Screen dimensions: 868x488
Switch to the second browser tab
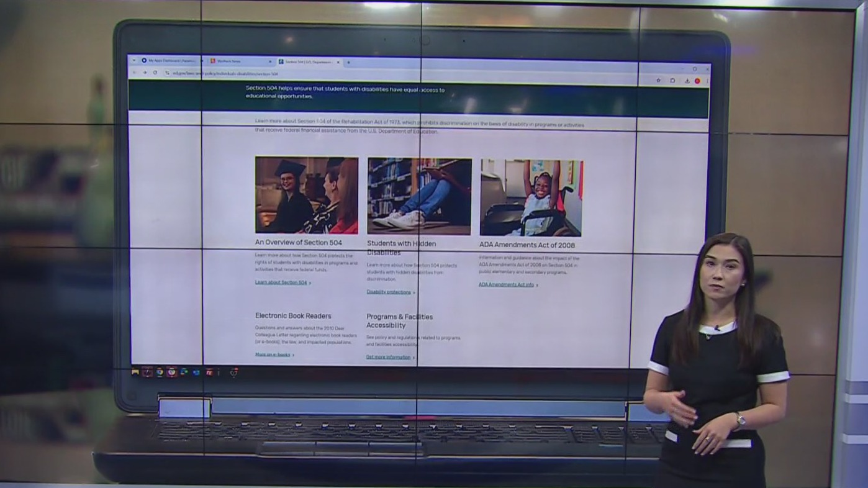(237, 61)
